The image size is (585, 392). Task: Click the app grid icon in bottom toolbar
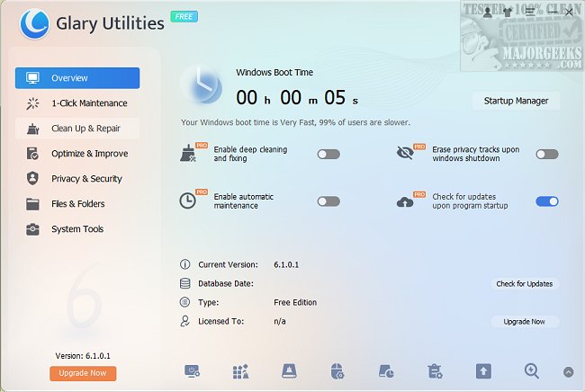point(240,370)
